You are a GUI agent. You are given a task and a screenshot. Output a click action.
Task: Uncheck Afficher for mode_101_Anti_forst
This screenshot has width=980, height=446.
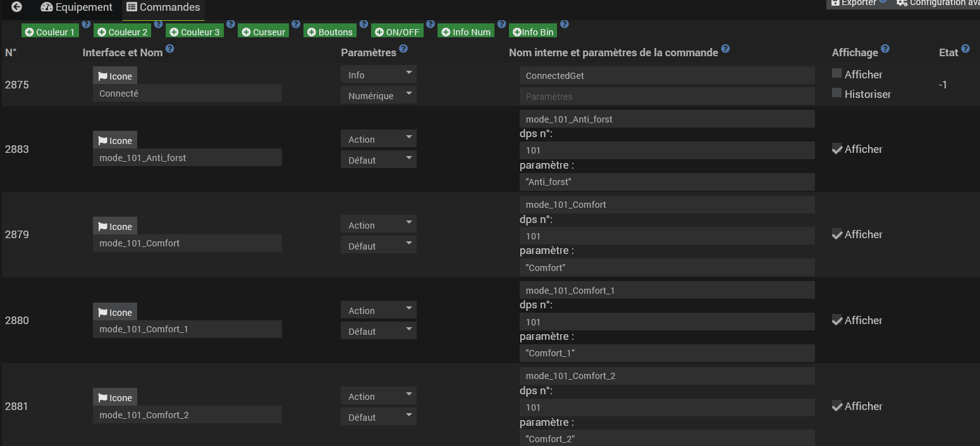point(837,150)
